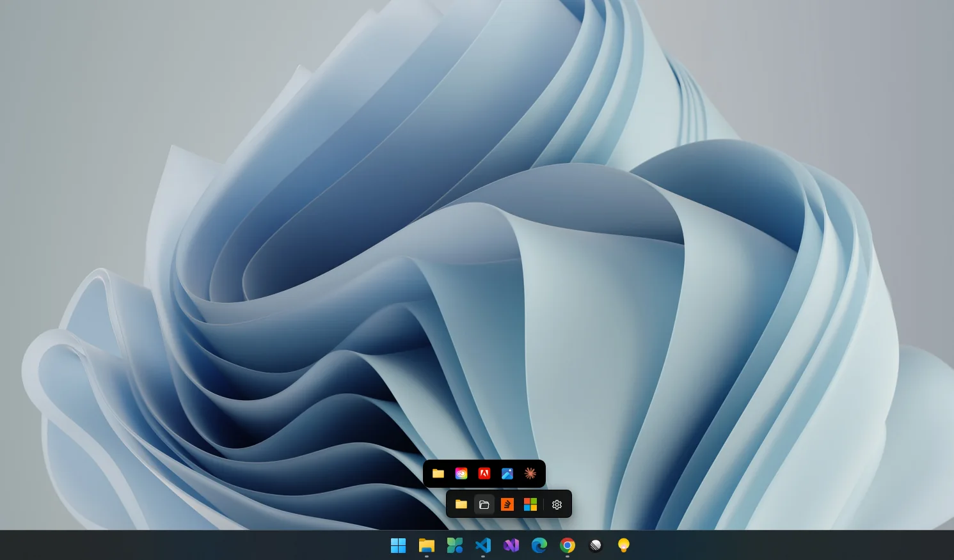Open the yellow folder beside Creative Cloud
This screenshot has width=954, height=560.
[438, 474]
